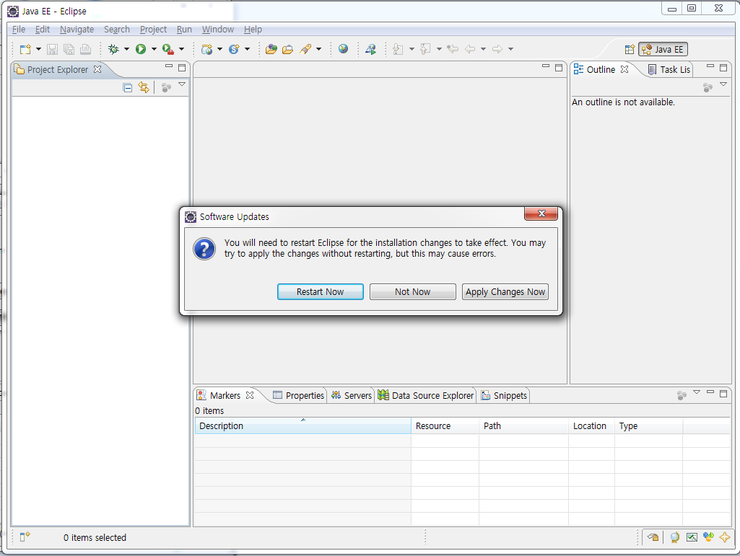This screenshot has width=740, height=556.
Task: Click the Forward navigation arrow
Action: [497, 49]
